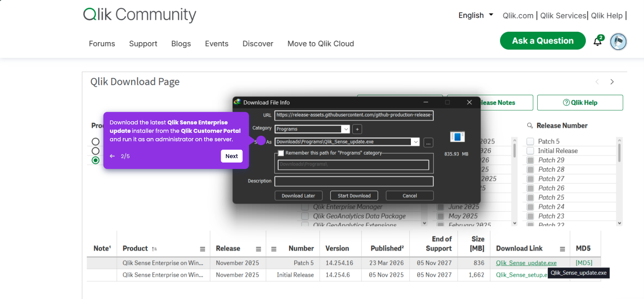Open the Forums menu
Screen dimensions: 644x299
(102, 44)
